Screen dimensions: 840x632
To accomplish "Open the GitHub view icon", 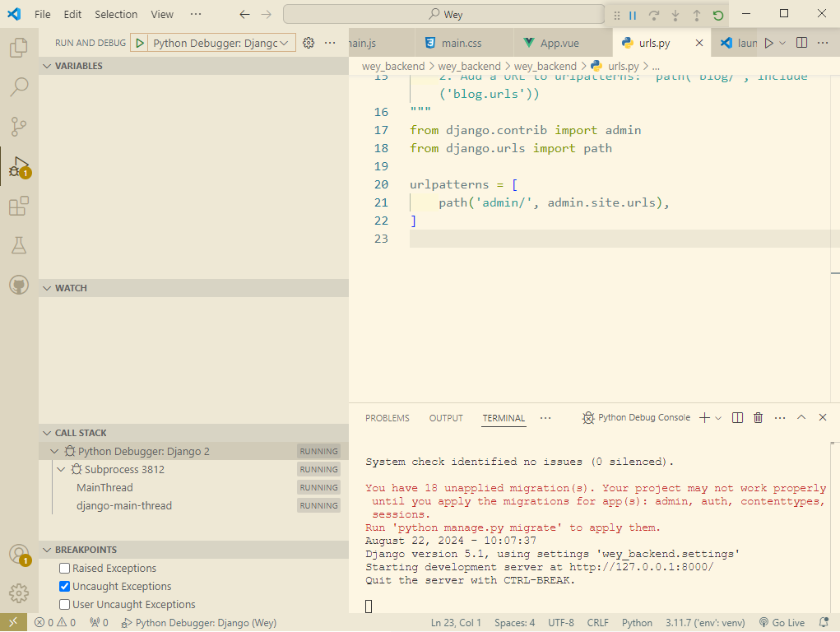I will point(18,285).
